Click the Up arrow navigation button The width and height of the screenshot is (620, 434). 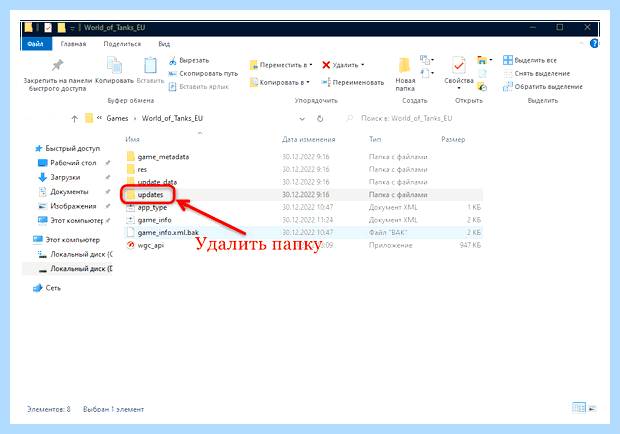tap(74, 118)
